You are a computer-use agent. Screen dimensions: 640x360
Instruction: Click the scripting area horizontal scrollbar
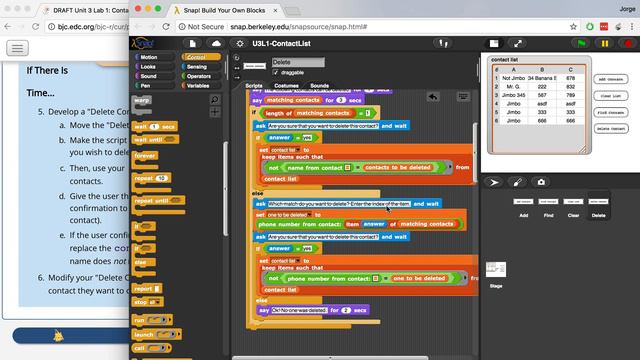330,358
